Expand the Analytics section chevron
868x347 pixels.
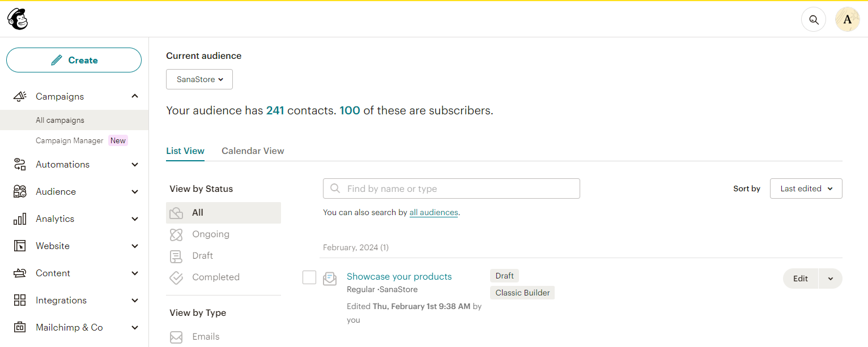point(135,219)
